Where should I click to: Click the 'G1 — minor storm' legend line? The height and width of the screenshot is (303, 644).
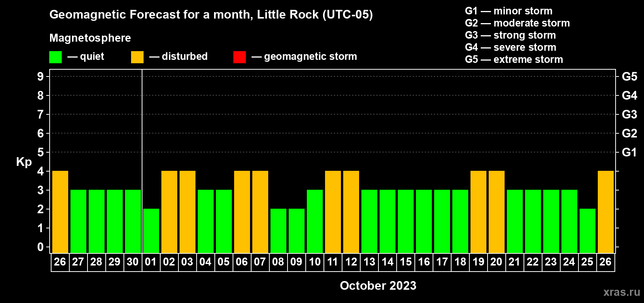tap(509, 11)
